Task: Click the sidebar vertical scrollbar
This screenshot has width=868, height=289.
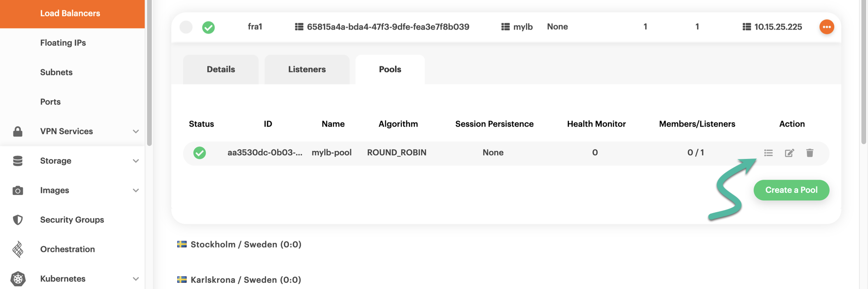Action: click(x=149, y=72)
